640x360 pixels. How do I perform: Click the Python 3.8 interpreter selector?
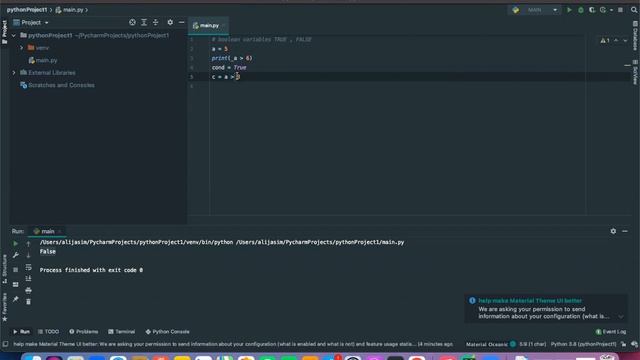point(584,344)
